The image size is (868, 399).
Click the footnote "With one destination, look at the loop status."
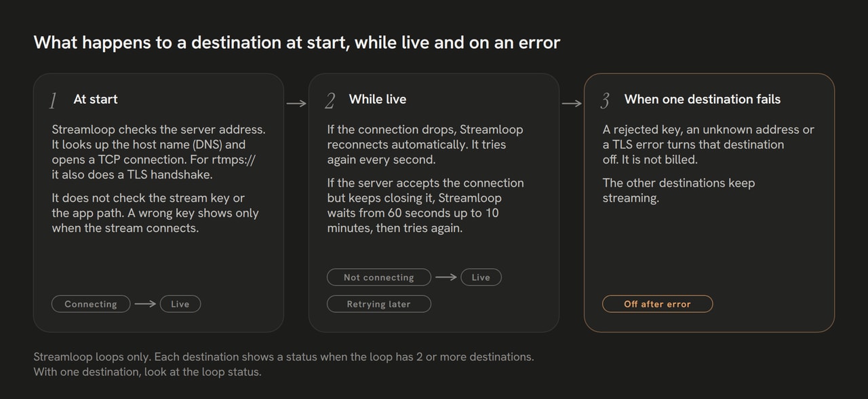(147, 372)
